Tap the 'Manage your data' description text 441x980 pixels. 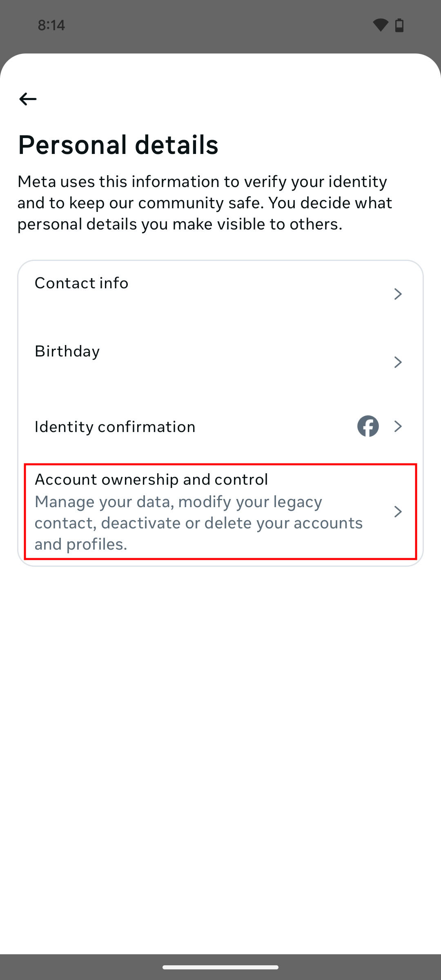(178, 502)
